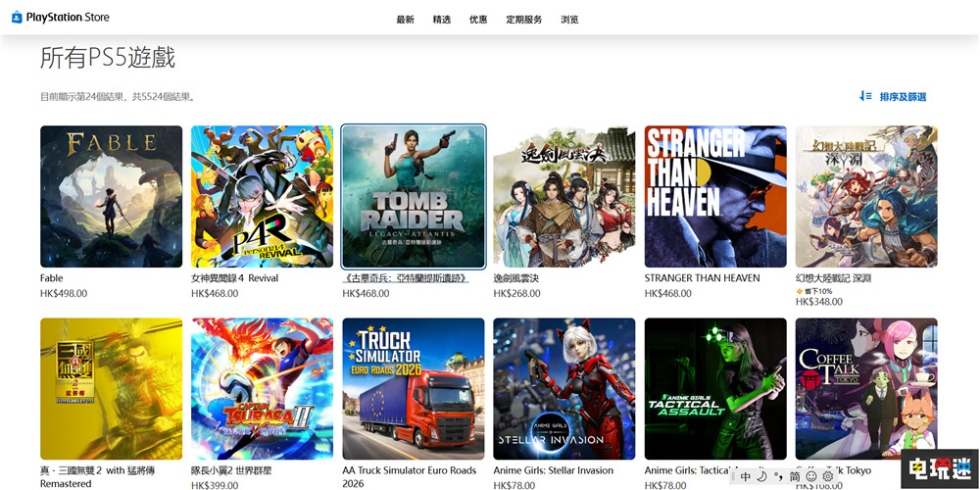Click the 逸劍風雲決 title link

point(516,278)
